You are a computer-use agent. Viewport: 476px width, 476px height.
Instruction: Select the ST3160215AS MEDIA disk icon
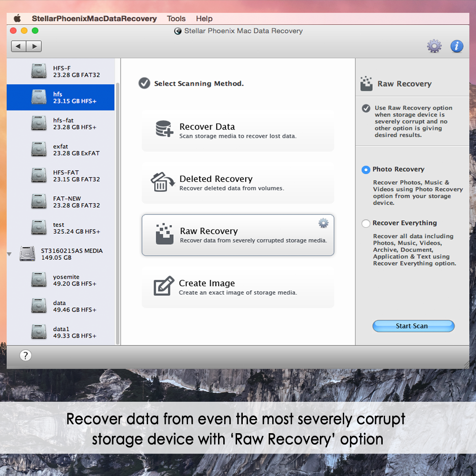coord(27,254)
